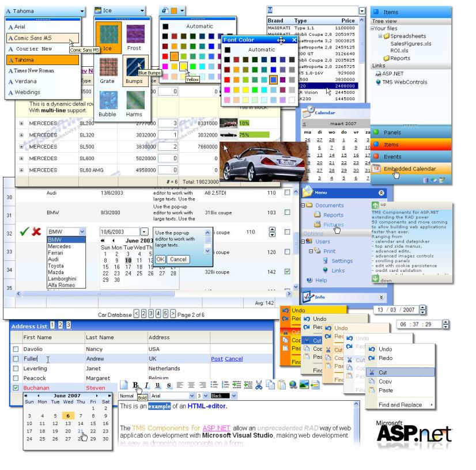The width and height of the screenshot is (476, 470).
Task: Open the Tahoma font dropdown arrow
Action: (x=82, y=11)
